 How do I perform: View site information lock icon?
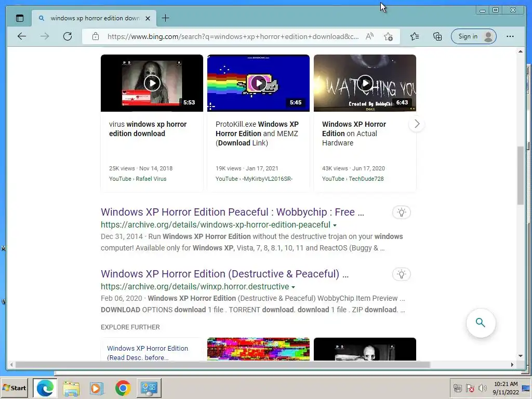[x=96, y=36]
